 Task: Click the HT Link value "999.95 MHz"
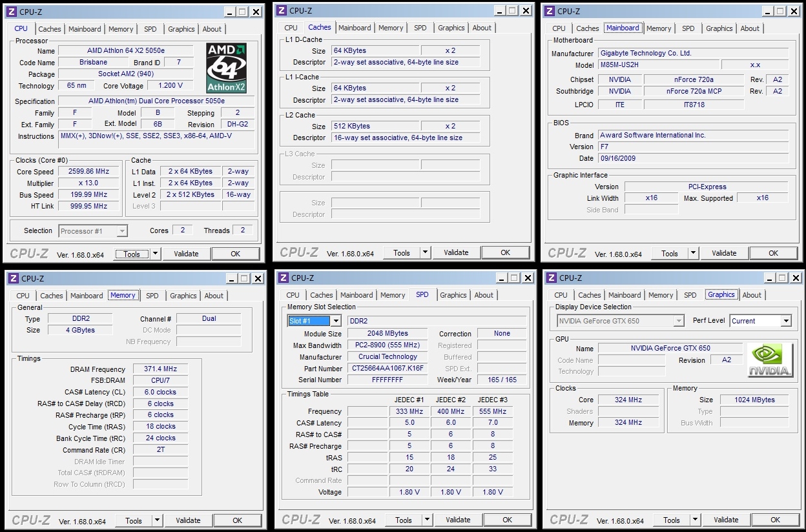pos(88,207)
